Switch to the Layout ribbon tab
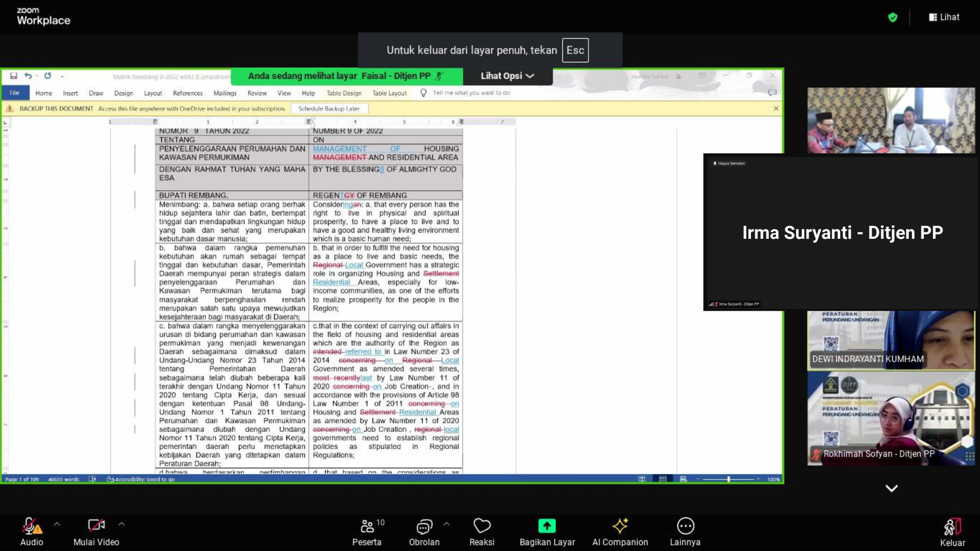 pyautogui.click(x=153, y=93)
